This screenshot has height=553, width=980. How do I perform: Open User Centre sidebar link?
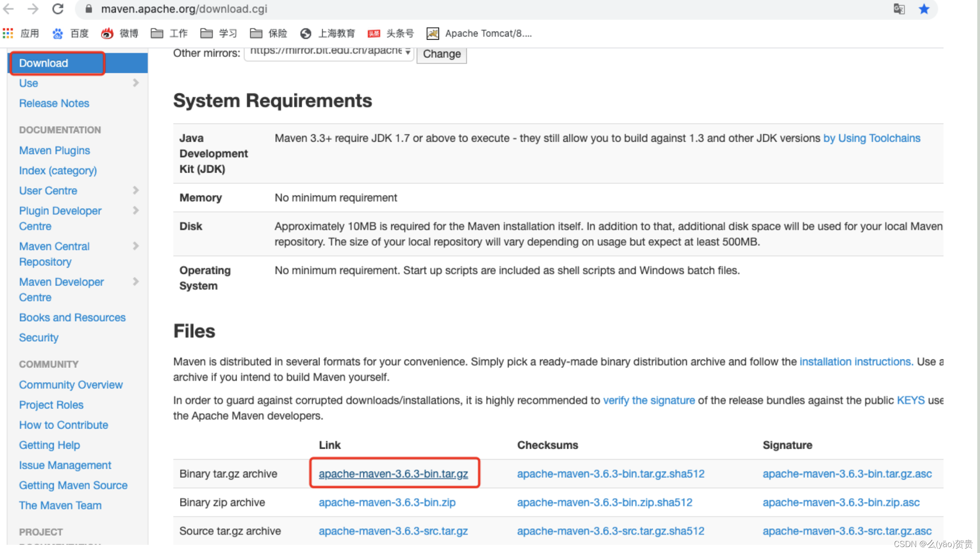pyautogui.click(x=48, y=190)
